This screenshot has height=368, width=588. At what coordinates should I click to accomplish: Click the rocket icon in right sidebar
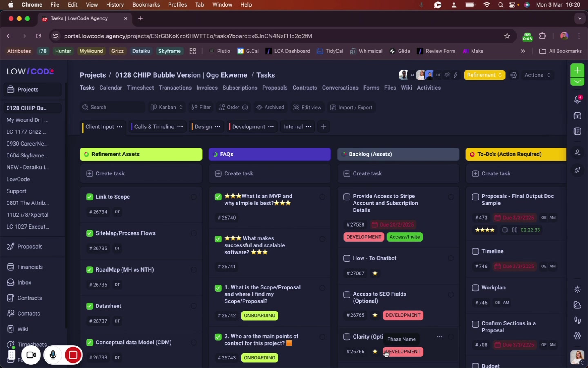click(577, 170)
